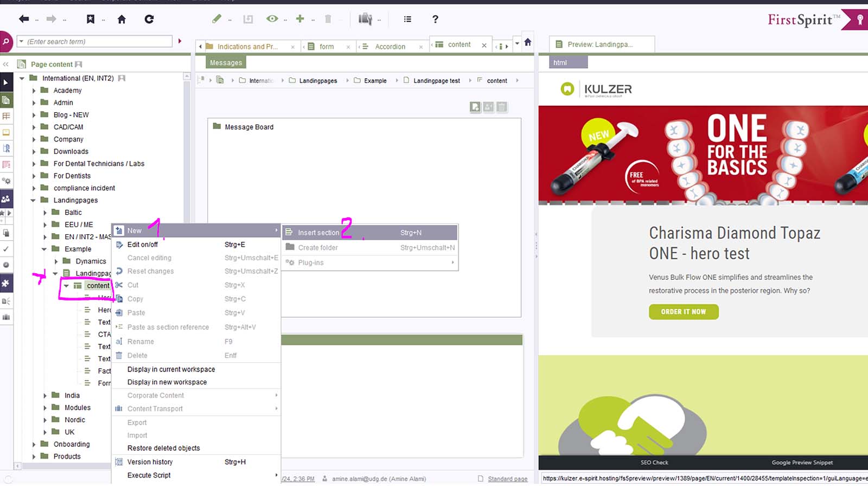
Task: Click the green eye preview icon
Action: (272, 19)
